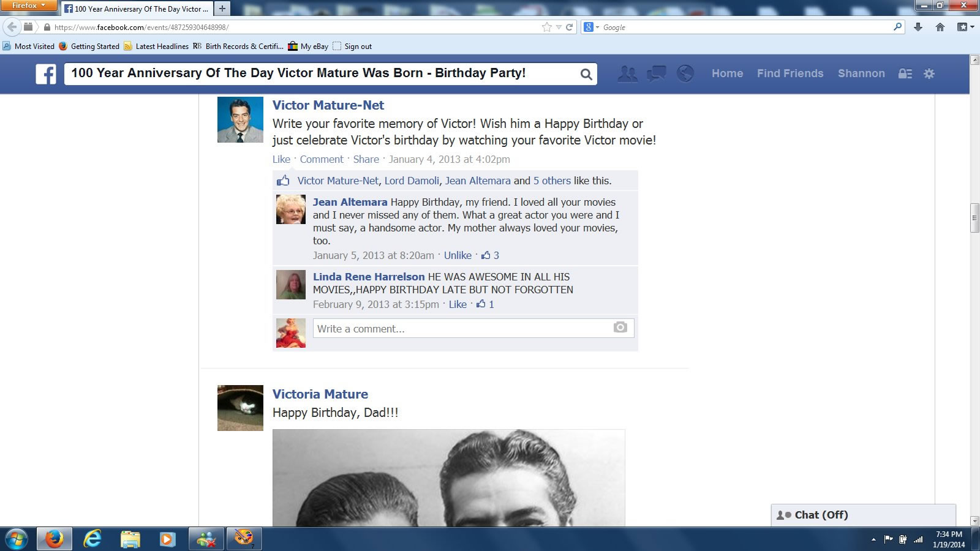The width and height of the screenshot is (980, 551).
Task: Open Linda Rene Harrelson's name link
Action: pyautogui.click(x=369, y=277)
